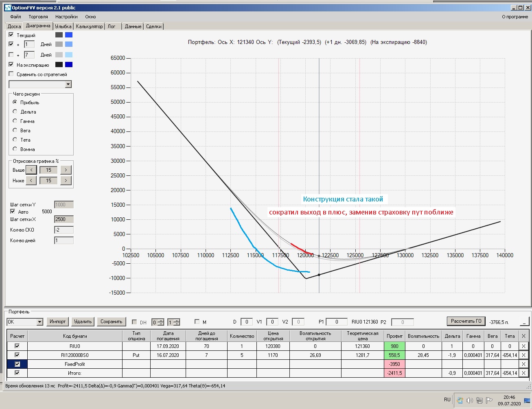The height and width of the screenshot is (409, 532).
Task: Click the black swatch for На экспирацию
Action: click(x=59, y=65)
